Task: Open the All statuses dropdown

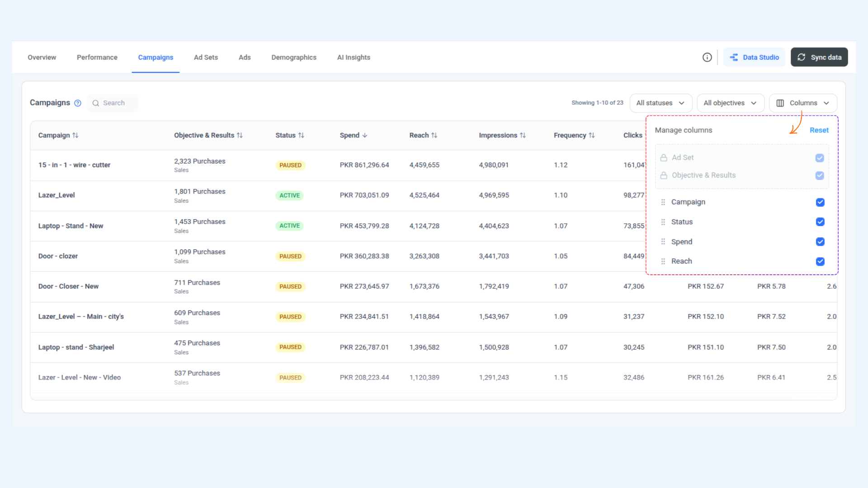Action: point(660,103)
